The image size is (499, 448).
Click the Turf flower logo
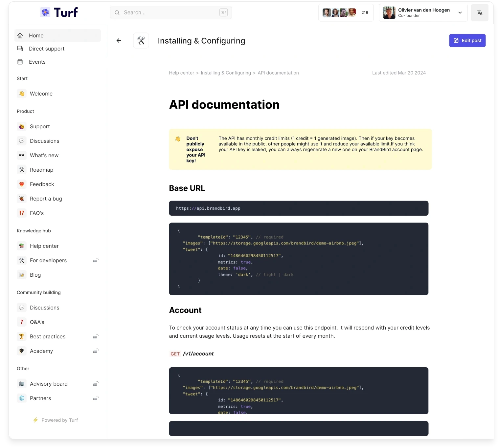45,12
